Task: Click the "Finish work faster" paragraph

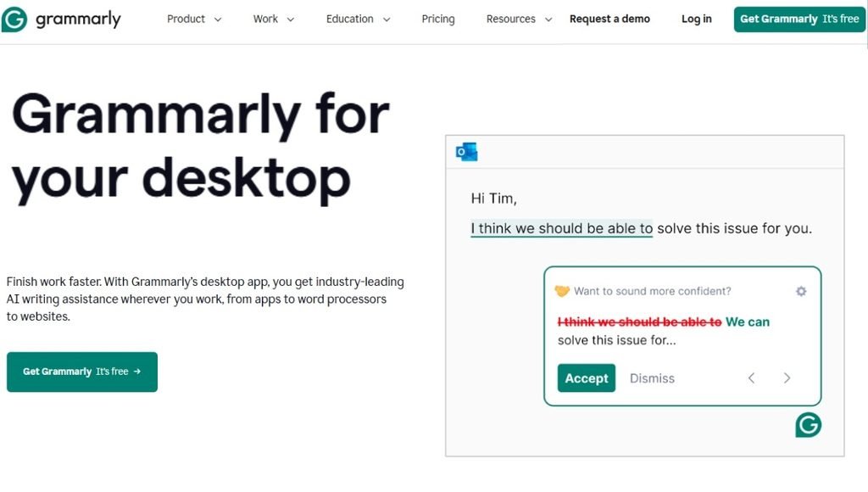Action: (205, 299)
